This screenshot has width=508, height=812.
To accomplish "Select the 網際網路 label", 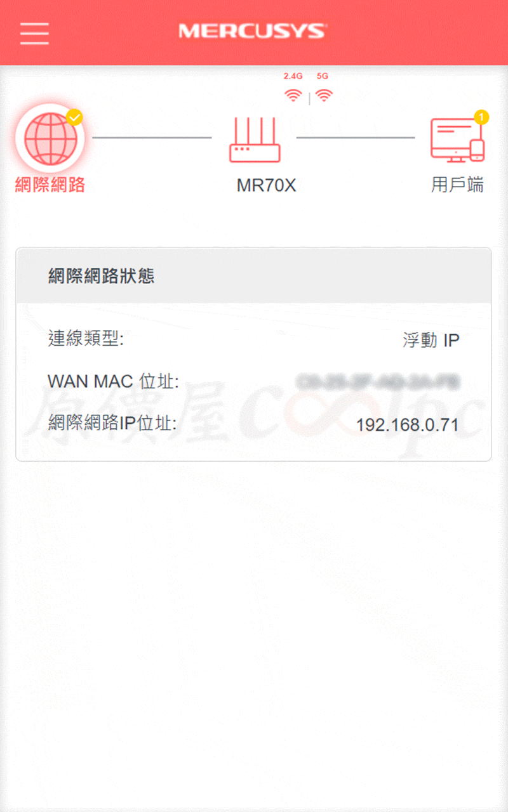I will [x=50, y=185].
